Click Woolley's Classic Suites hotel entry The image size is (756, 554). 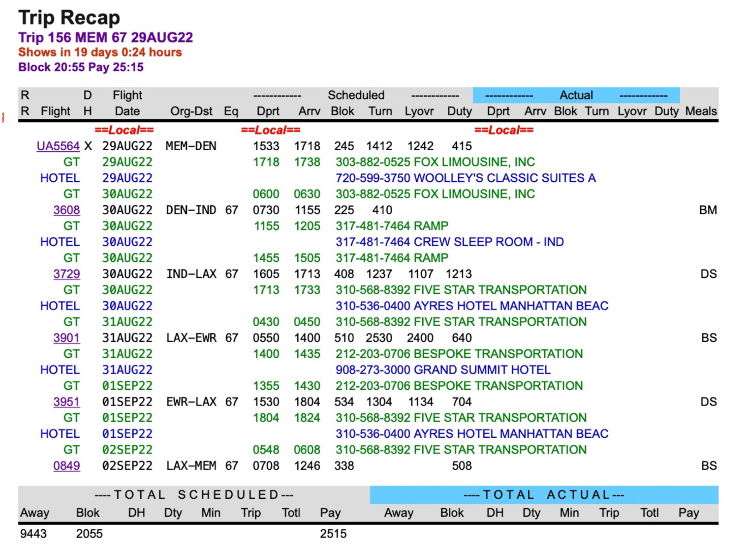465,178
